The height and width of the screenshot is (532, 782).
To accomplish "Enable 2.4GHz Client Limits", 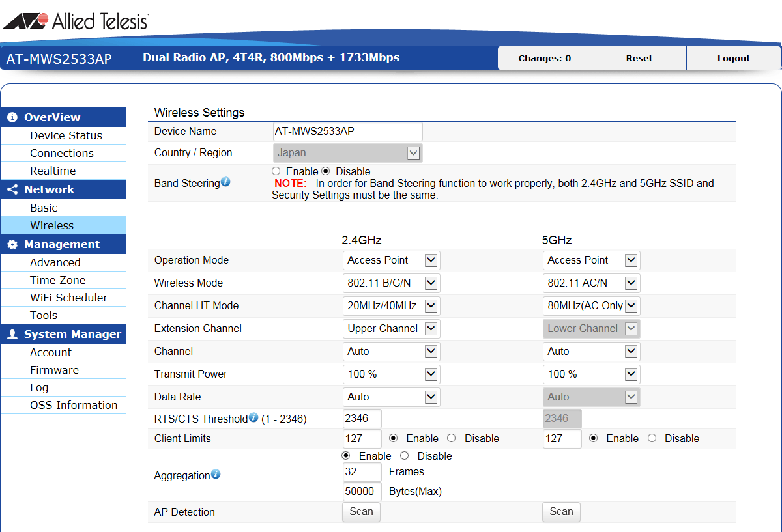I will coord(393,438).
